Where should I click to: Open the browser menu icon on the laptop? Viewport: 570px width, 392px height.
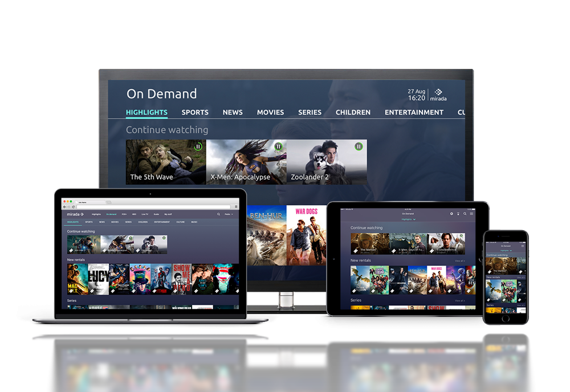pyautogui.click(x=236, y=207)
